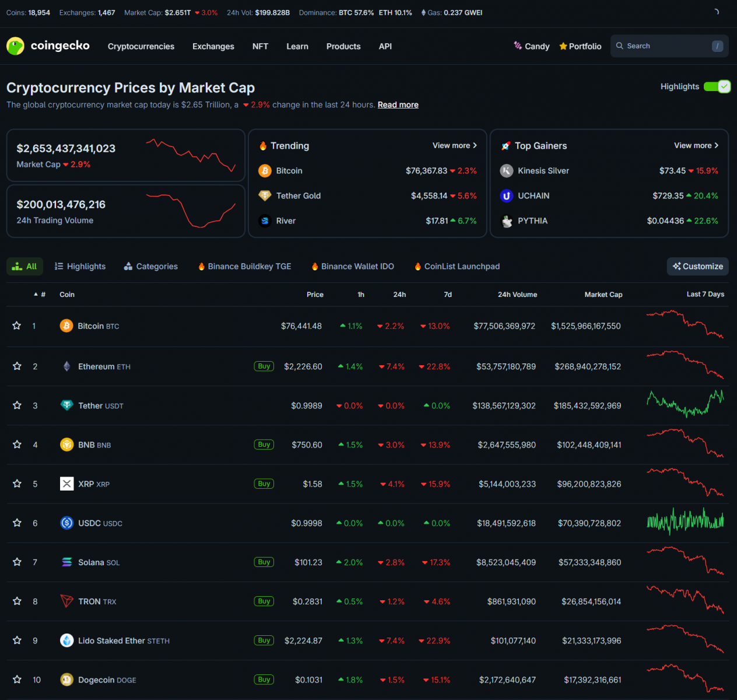Click the UCHAIN icon in Top Gainers
737x700 pixels.
pyautogui.click(x=507, y=195)
